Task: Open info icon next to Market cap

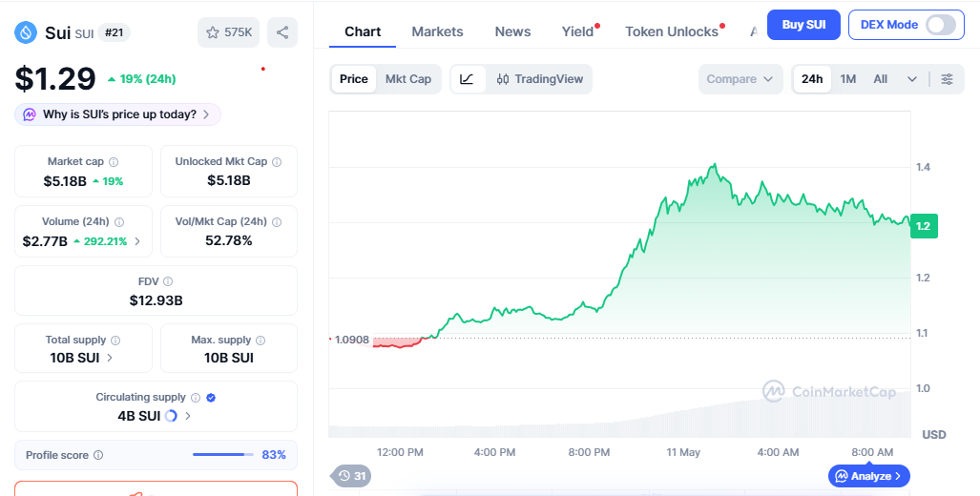Action: click(x=114, y=162)
